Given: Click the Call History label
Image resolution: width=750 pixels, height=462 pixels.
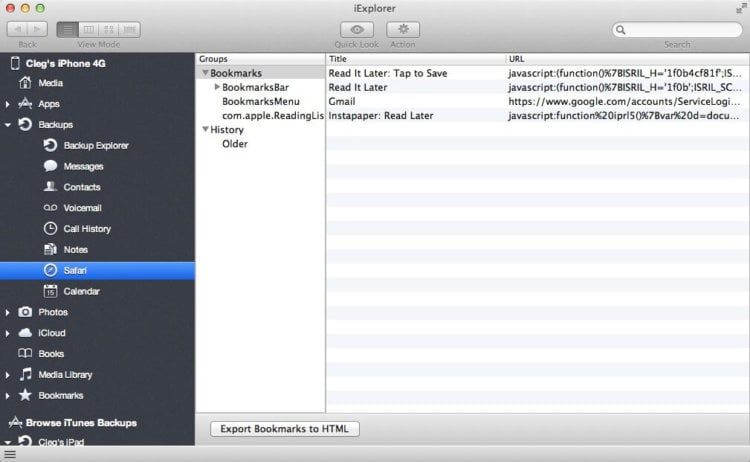Looking at the screenshot, I should pyautogui.click(x=87, y=229).
